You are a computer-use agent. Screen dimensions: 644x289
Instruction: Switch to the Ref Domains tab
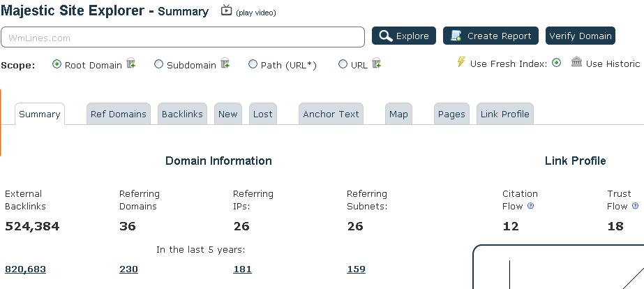click(x=119, y=114)
